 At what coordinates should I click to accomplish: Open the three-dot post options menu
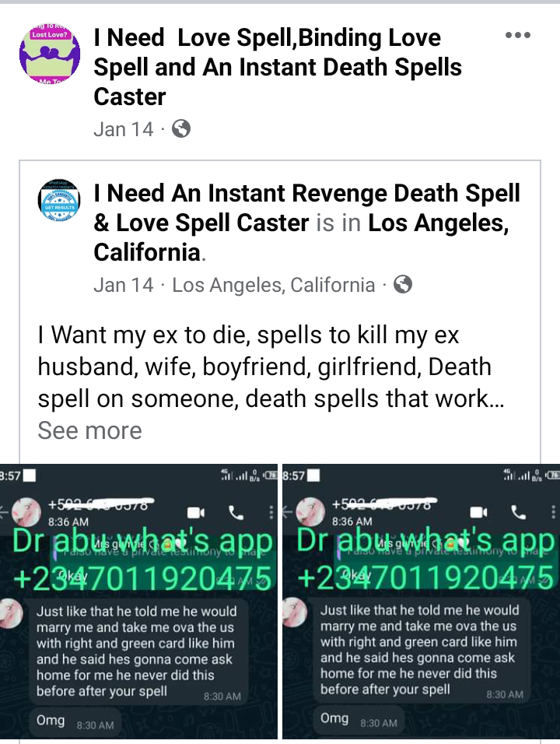[518, 35]
